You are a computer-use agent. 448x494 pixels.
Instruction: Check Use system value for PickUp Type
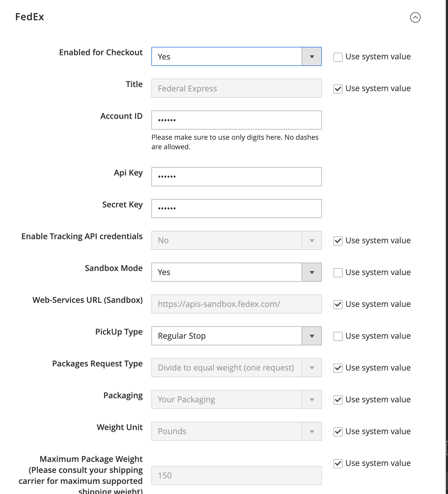(x=338, y=336)
